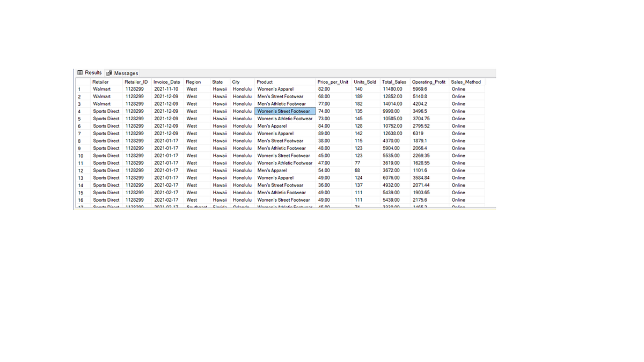The height and width of the screenshot is (362, 644).
Task: Click the Results grid icon
Action: (79, 72)
